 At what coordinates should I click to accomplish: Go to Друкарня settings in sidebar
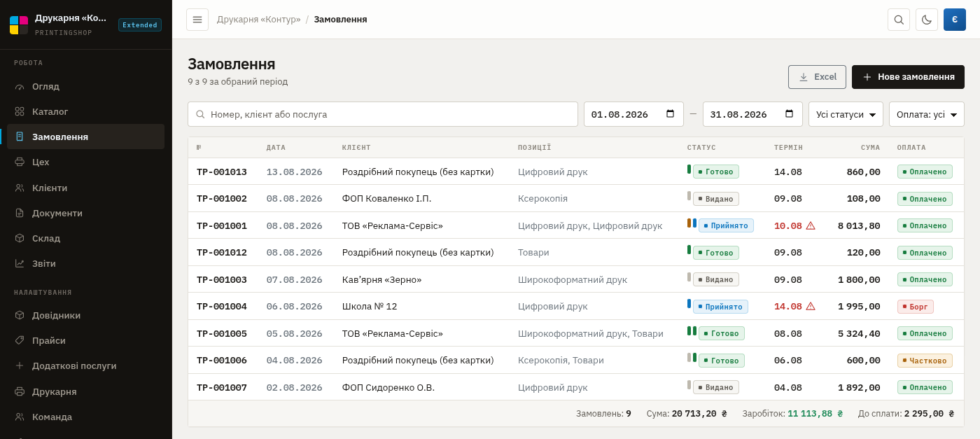point(85,391)
